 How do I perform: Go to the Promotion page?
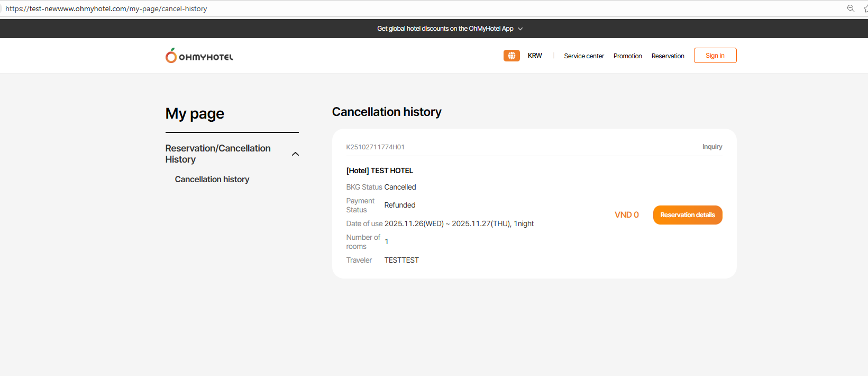tap(627, 56)
